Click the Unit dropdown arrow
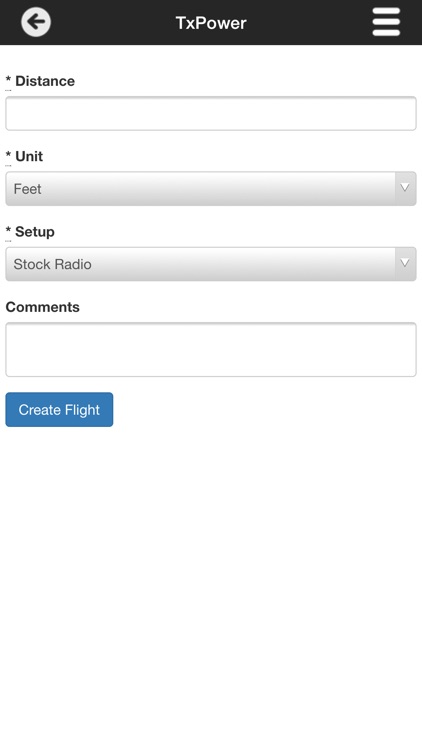Screen dimensions: 422x750 [405, 188]
